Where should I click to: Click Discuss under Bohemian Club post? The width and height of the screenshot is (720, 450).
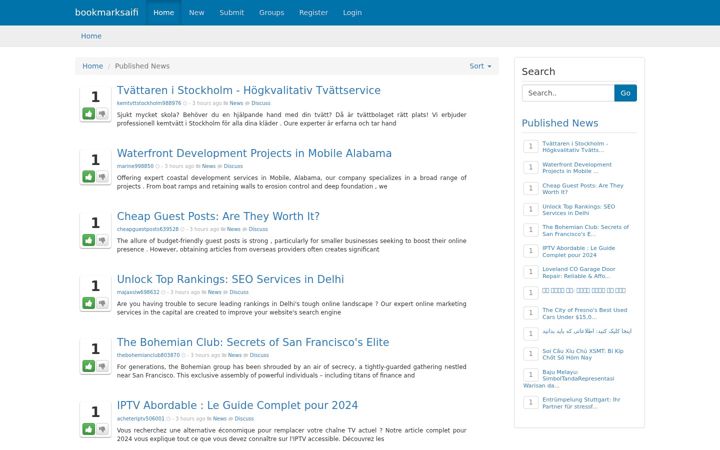tap(259, 355)
